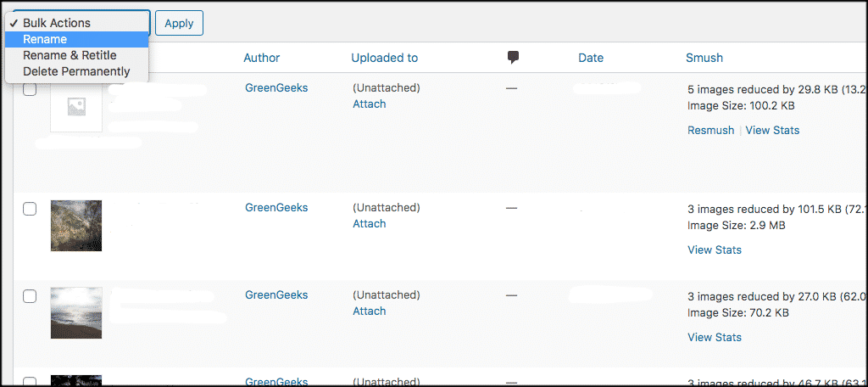
Task: Click the Apply button
Action: (179, 23)
